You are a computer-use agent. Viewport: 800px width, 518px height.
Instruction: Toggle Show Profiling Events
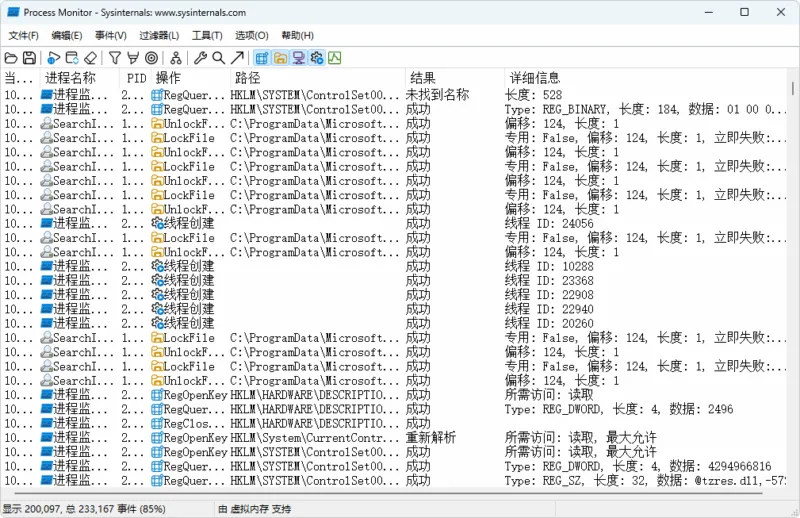tap(335, 58)
